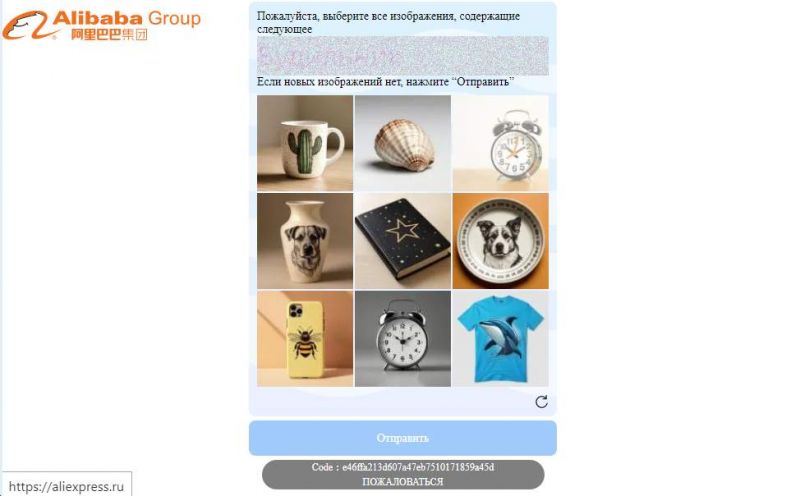Screen dimensions: 800x496
Task: Select the yellow phone case with bee
Action: pyautogui.click(x=305, y=339)
